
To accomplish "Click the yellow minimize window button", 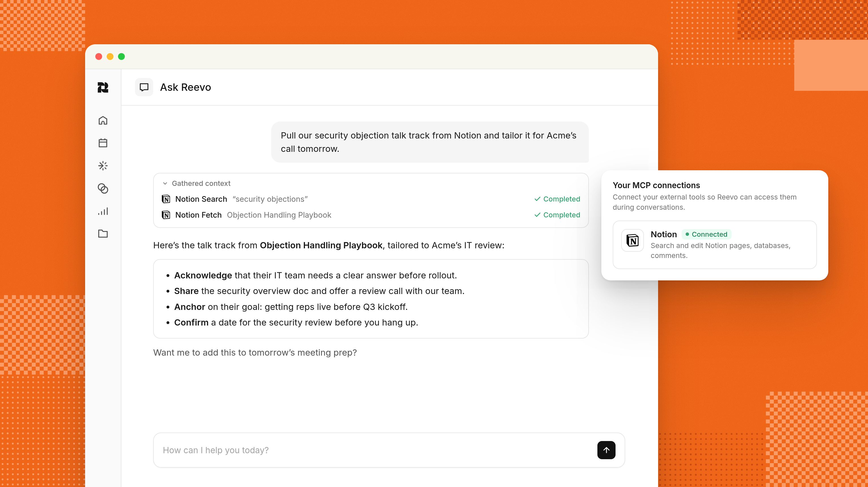I will coord(110,56).
